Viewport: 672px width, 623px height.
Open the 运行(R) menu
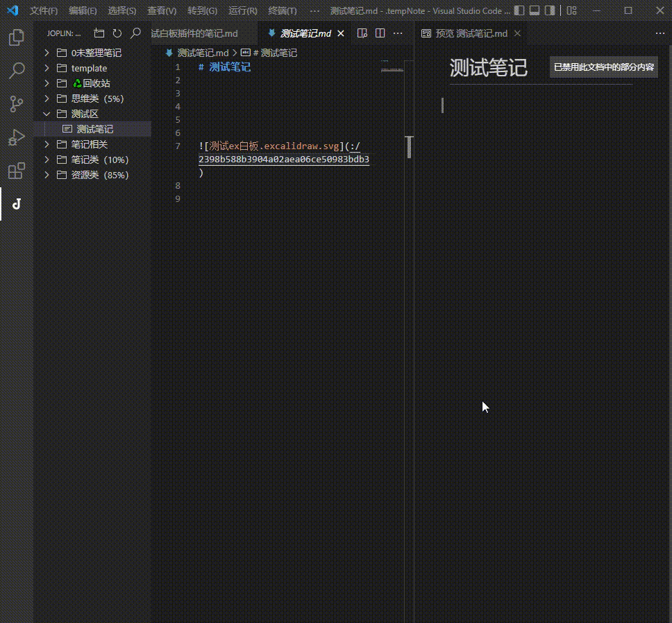[x=242, y=10]
